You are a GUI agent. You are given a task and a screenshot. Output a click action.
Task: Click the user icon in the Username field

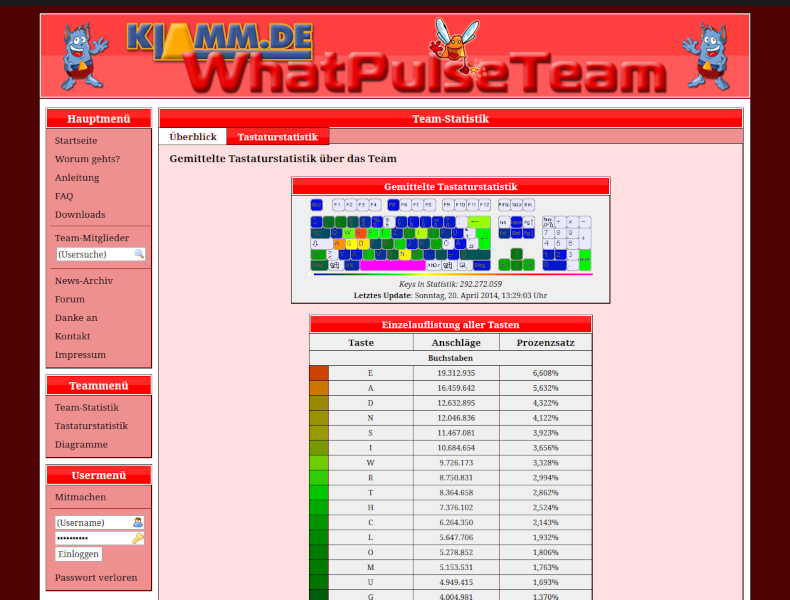138,522
